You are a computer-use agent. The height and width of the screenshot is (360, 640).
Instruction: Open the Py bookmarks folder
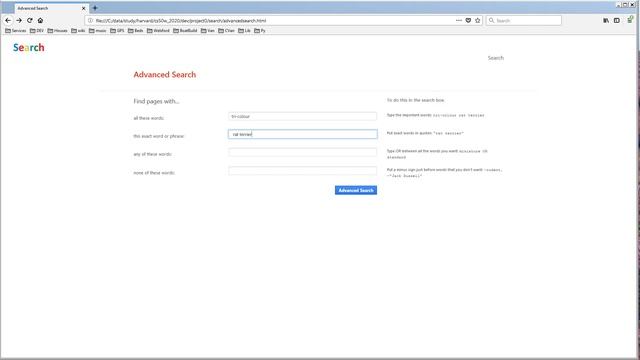pyautogui.click(x=260, y=31)
